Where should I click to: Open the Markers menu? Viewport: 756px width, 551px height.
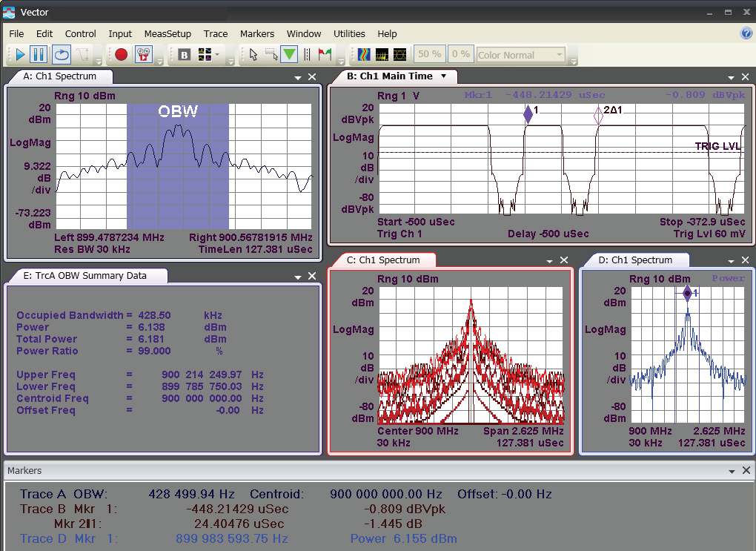pyautogui.click(x=256, y=33)
